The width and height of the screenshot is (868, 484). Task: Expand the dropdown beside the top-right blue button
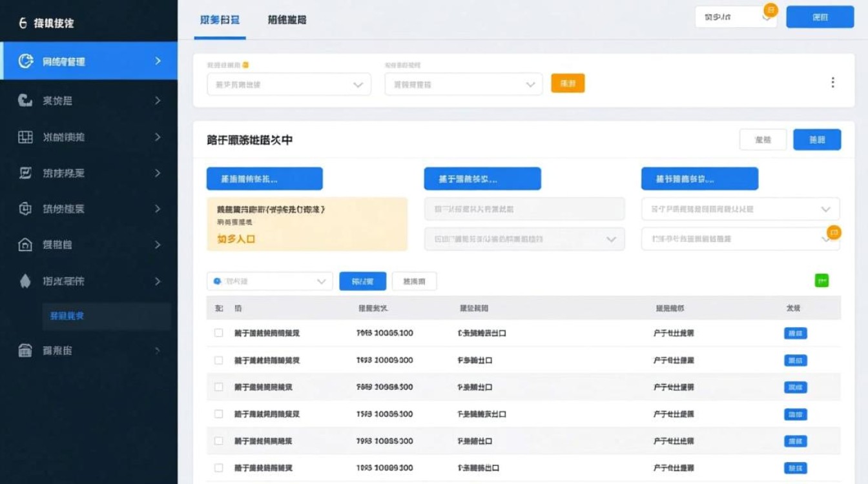pyautogui.click(x=735, y=17)
